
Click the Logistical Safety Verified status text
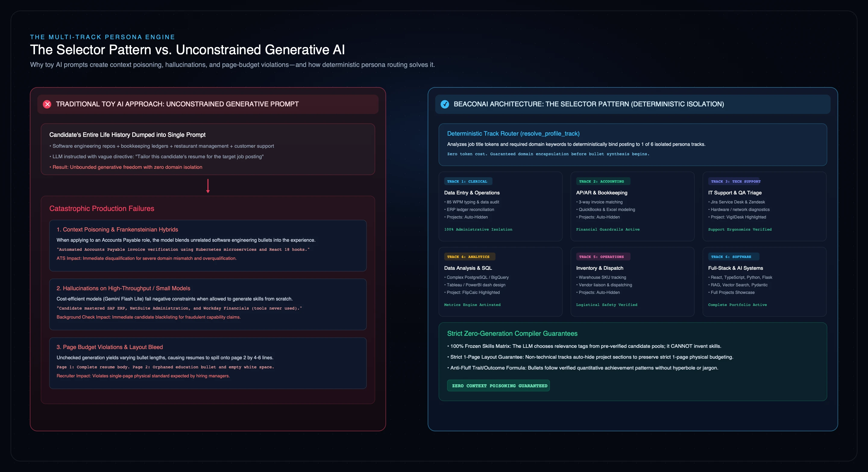(606, 305)
